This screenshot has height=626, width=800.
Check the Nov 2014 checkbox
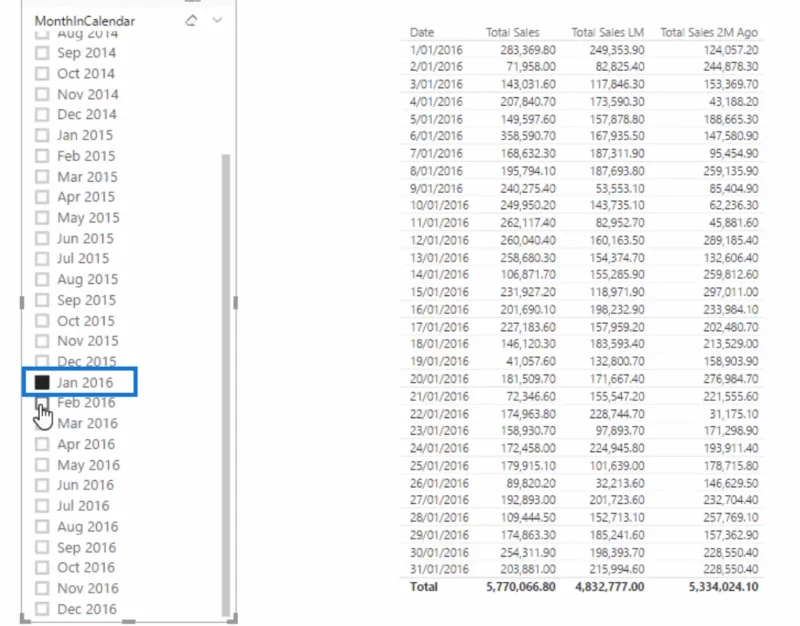tap(42, 94)
